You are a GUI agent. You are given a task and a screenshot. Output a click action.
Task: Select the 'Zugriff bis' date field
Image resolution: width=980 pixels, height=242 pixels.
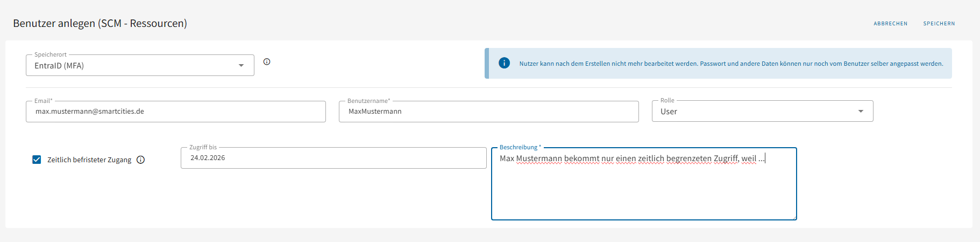tap(333, 158)
